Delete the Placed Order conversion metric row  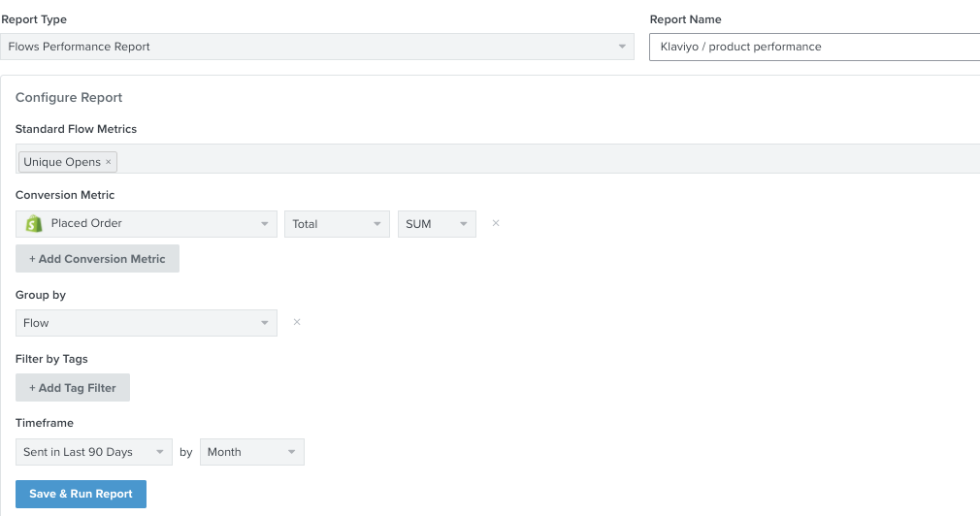[496, 223]
